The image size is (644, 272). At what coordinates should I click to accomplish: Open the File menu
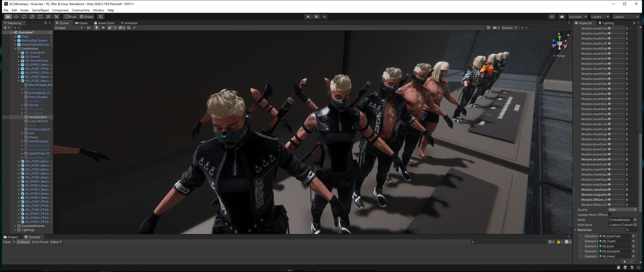[6, 10]
